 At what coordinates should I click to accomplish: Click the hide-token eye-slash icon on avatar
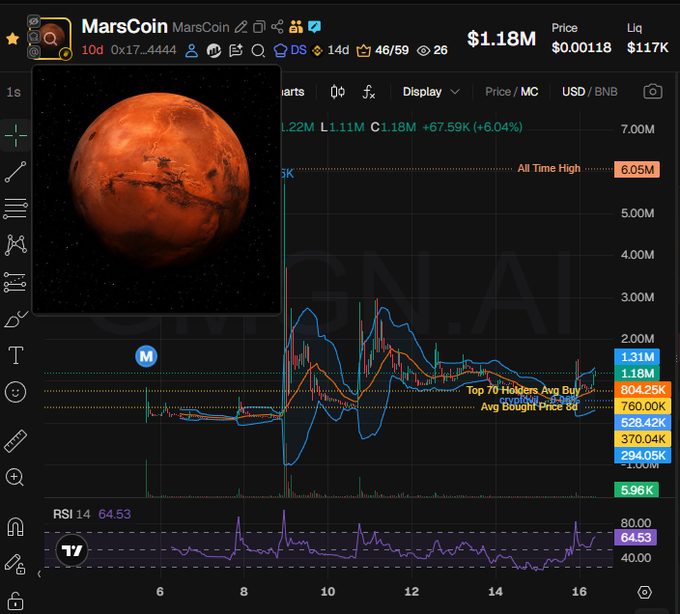[33, 21]
